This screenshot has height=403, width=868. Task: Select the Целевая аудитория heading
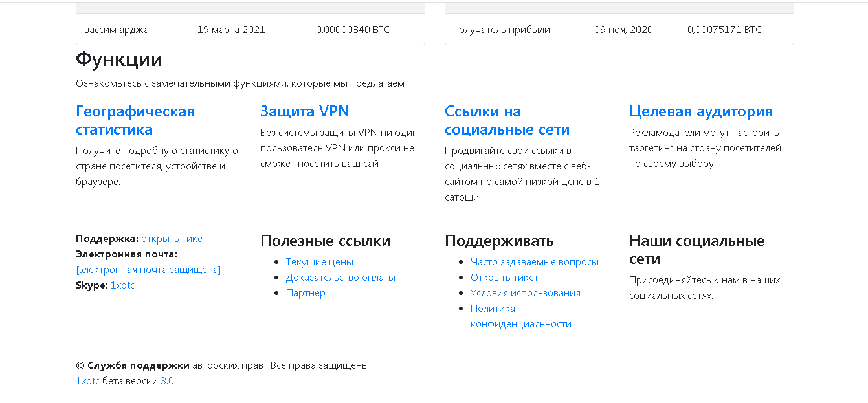click(x=700, y=111)
